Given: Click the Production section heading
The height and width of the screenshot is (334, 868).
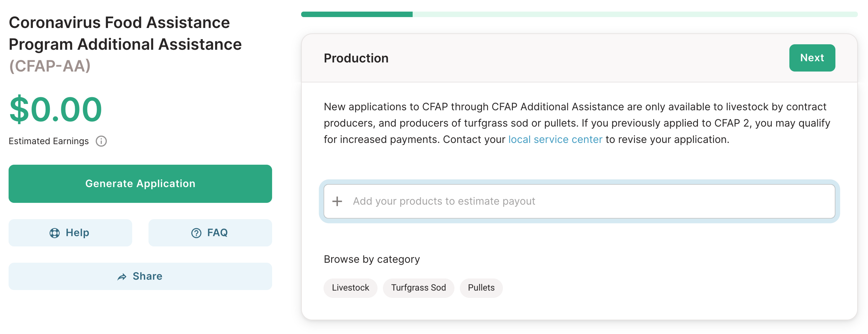Looking at the screenshot, I should [x=356, y=58].
